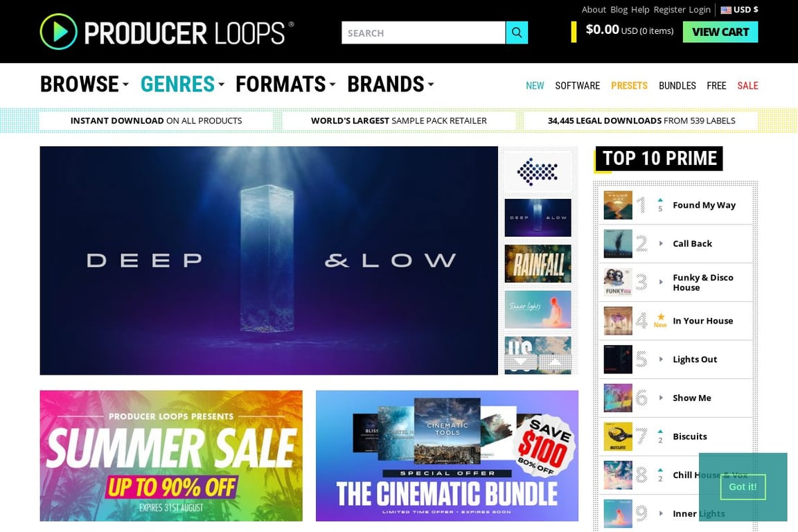Open Found My Way album cover
This screenshot has width=798, height=532.
[x=618, y=205]
